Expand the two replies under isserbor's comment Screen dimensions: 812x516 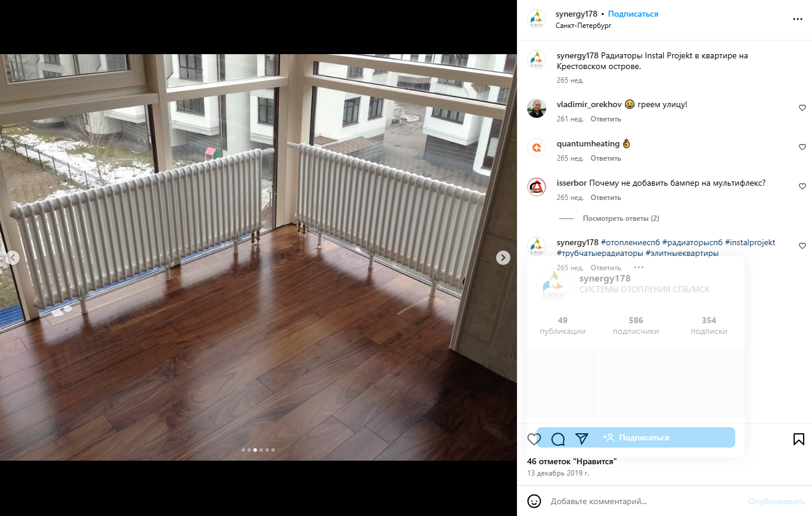click(x=620, y=218)
